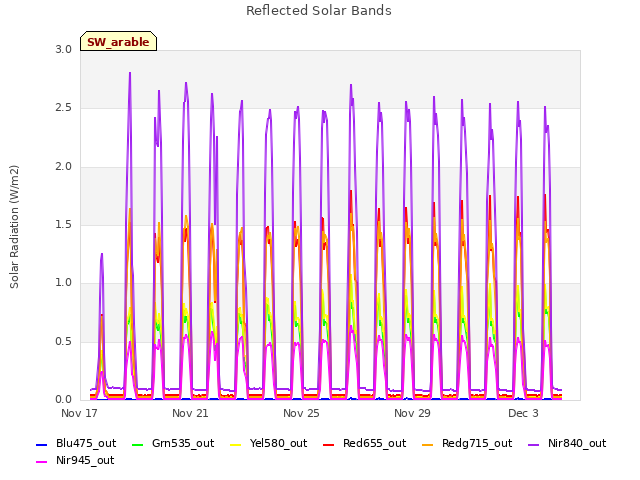Click the Nov 17 x-axis tick label

(79, 413)
